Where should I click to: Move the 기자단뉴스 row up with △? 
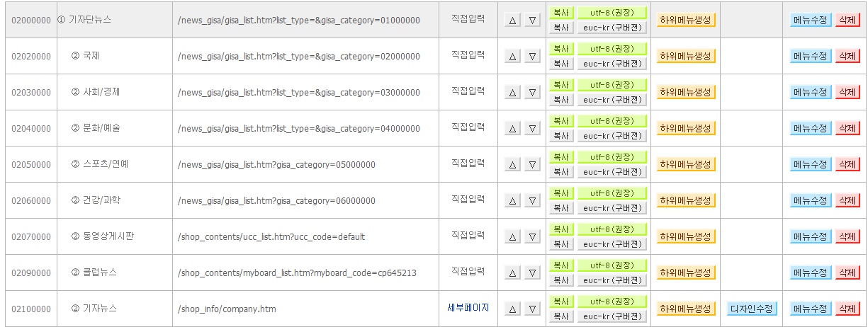click(x=512, y=20)
